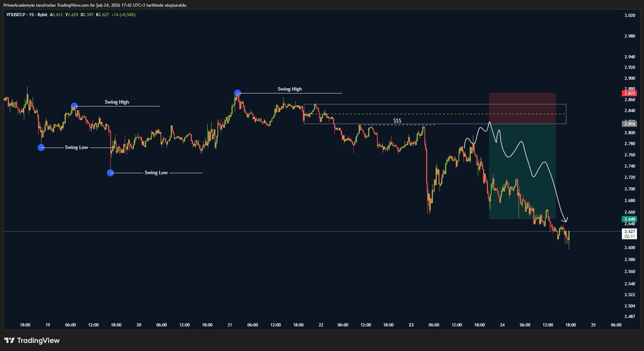The image size is (644, 351).
Task: Click date 19 on the time axis
Action: (x=48, y=325)
